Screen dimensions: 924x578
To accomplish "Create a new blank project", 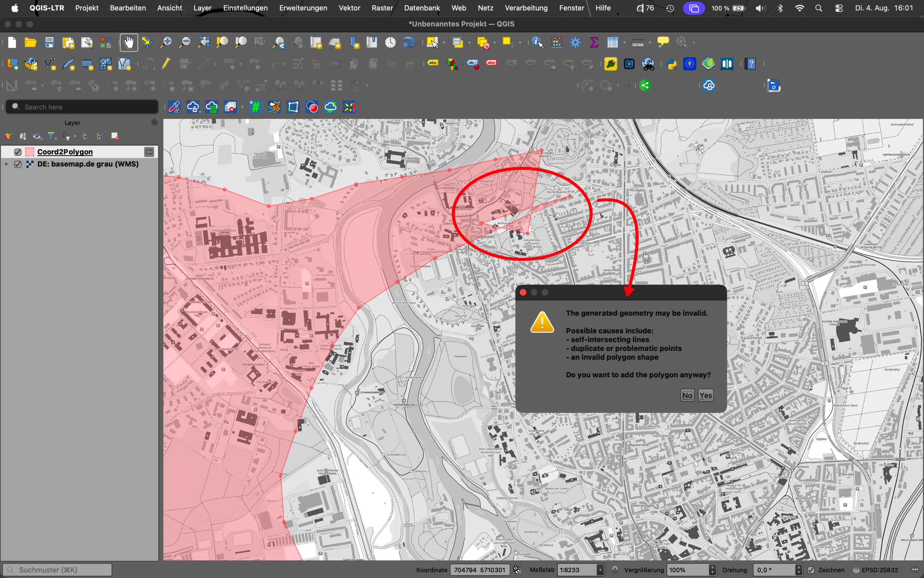I will [12, 42].
